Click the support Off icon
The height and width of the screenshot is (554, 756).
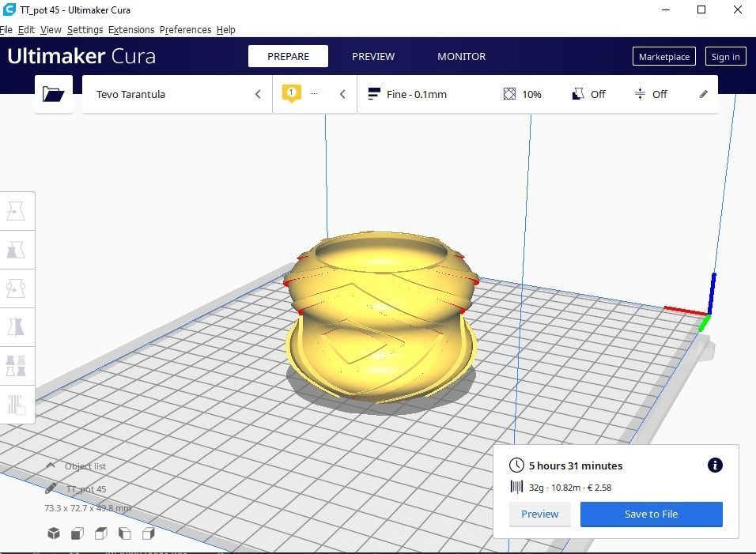(577, 94)
